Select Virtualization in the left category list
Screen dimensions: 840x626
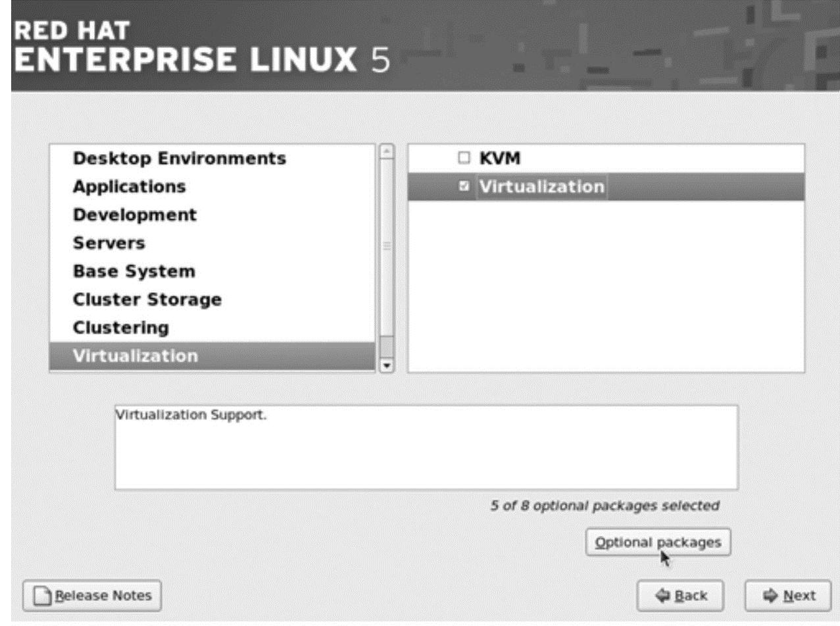(135, 356)
